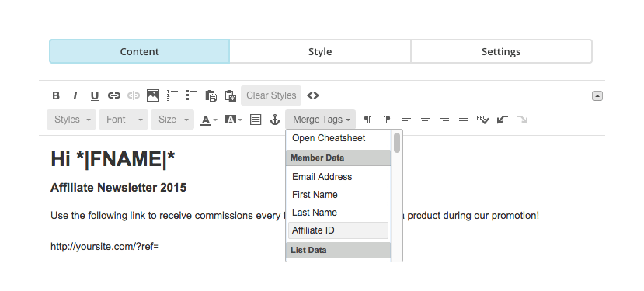Viewport: 644px width, 291px height.
Task: Open the source code view icon
Action: [313, 95]
